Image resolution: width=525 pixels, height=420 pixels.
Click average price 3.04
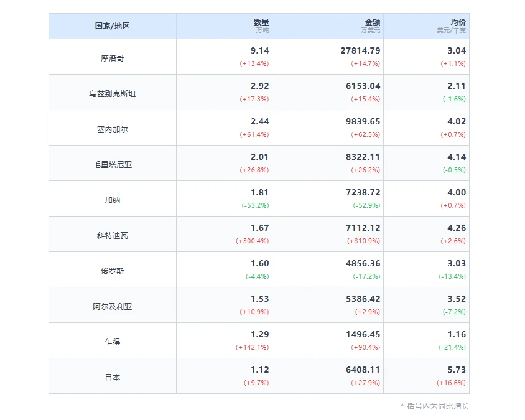[457, 50]
